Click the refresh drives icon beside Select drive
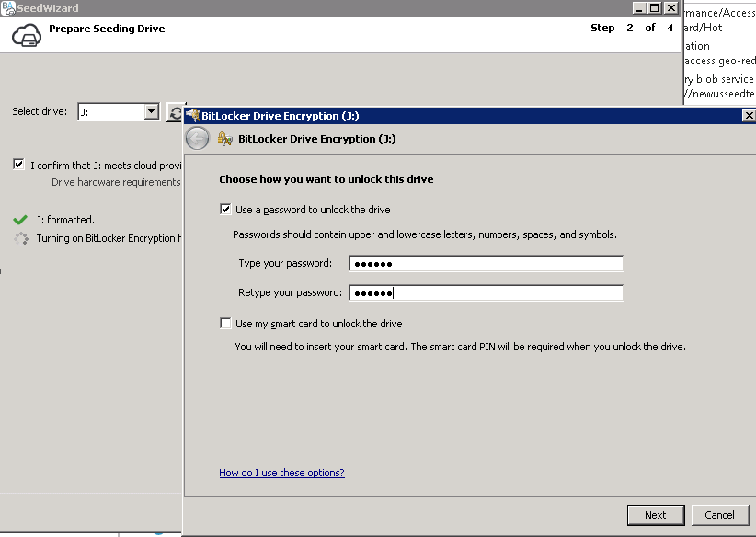Screen dimensions: 756x537 [175, 113]
